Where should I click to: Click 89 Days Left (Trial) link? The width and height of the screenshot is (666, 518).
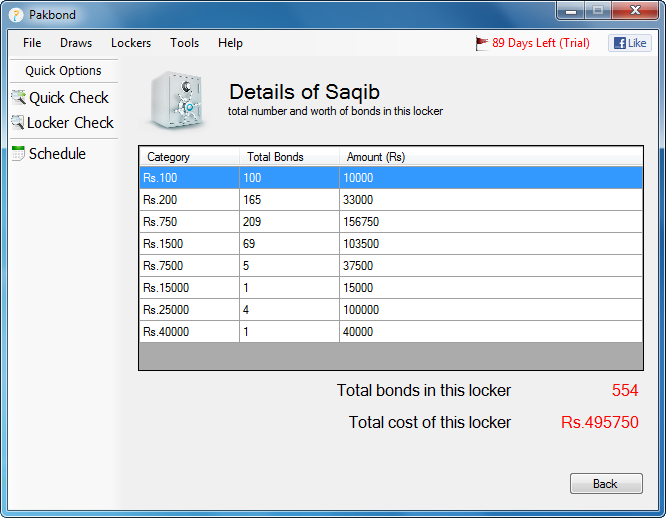click(x=541, y=43)
